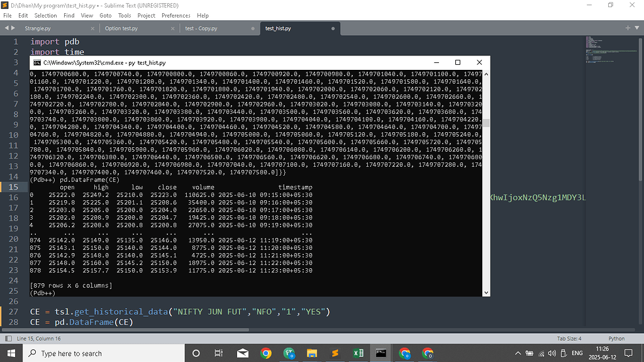Click get_historical_data on line 27
Image resolution: width=644 pixels, height=362 pixels.
pyautogui.click(x=121, y=312)
